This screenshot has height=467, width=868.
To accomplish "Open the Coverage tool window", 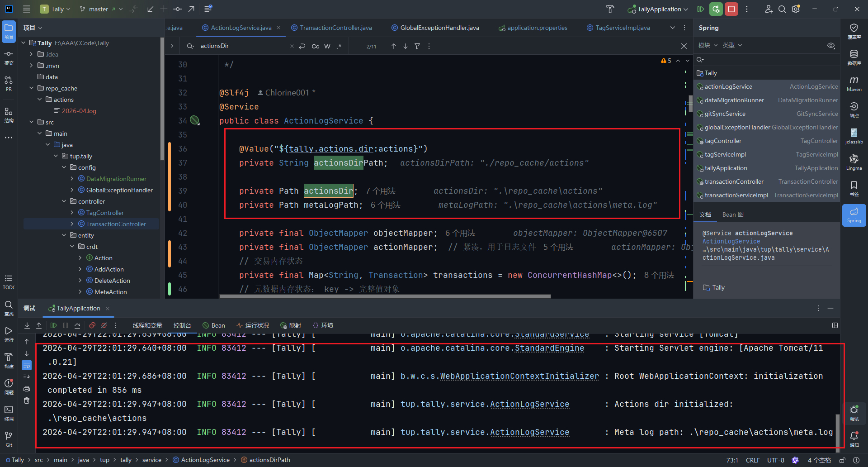I will 854,31.
